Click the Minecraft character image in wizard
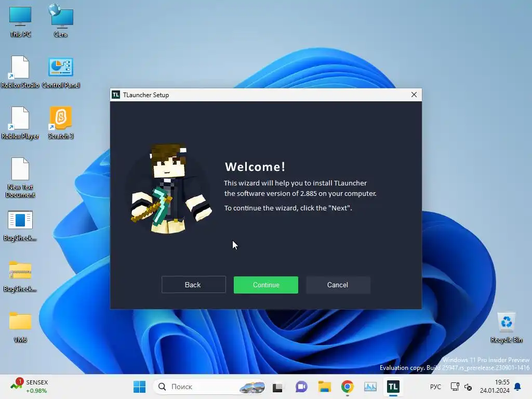This screenshot has height=399, width=532. tap(170, 189)
